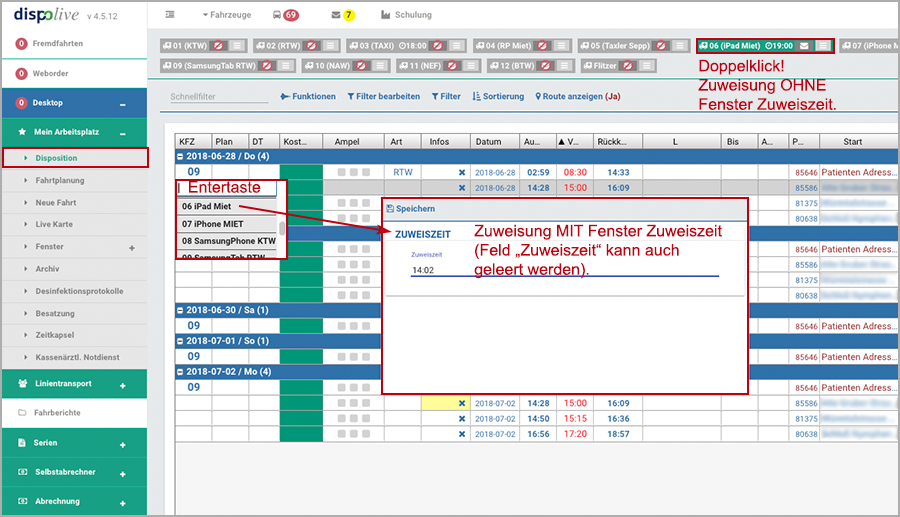Click the Speichern save icon in dialog

(390, 208)
